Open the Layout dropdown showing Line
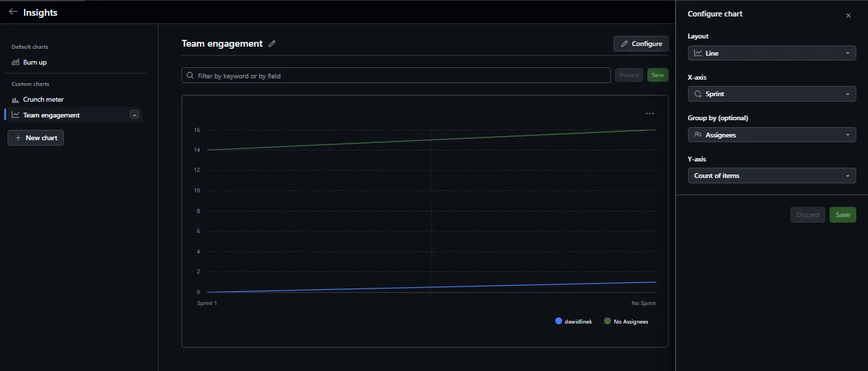Viewport: 868px width, 371px height. pyautogui.click(x=771, y=53)
